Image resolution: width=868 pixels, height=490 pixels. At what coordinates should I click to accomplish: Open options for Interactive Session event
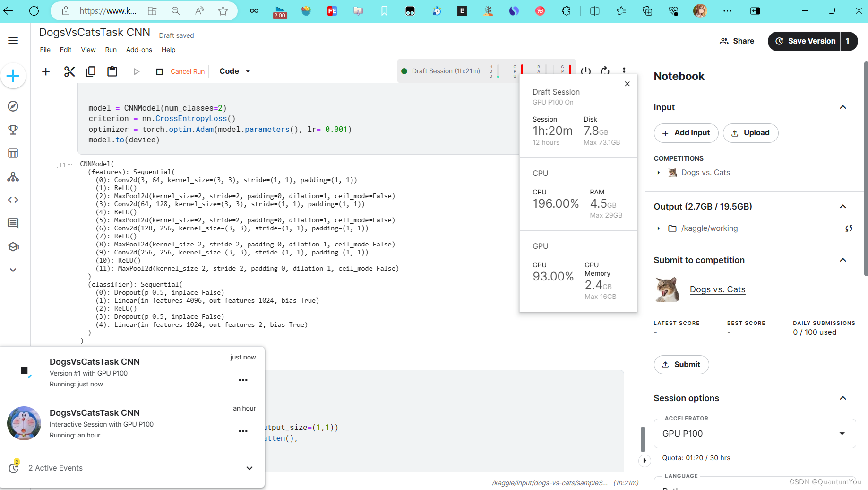(243, 431)
